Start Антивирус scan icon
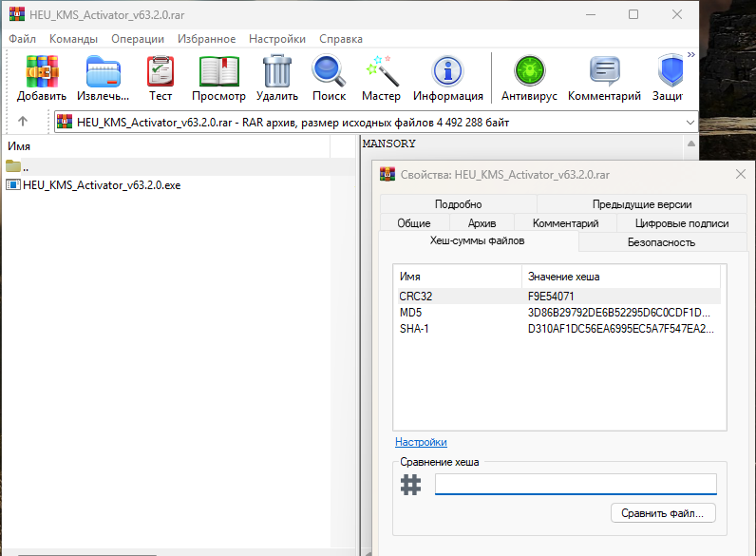 529,71
